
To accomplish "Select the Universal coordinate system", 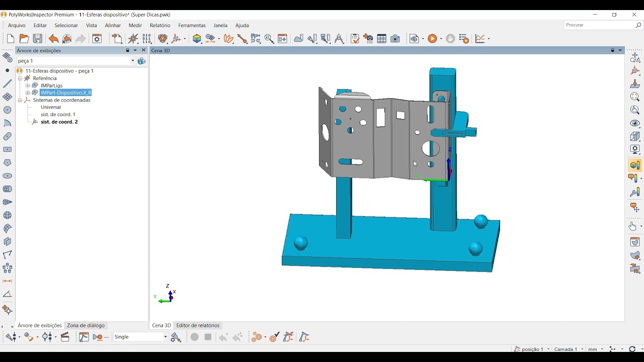I will tap(51, 107).
